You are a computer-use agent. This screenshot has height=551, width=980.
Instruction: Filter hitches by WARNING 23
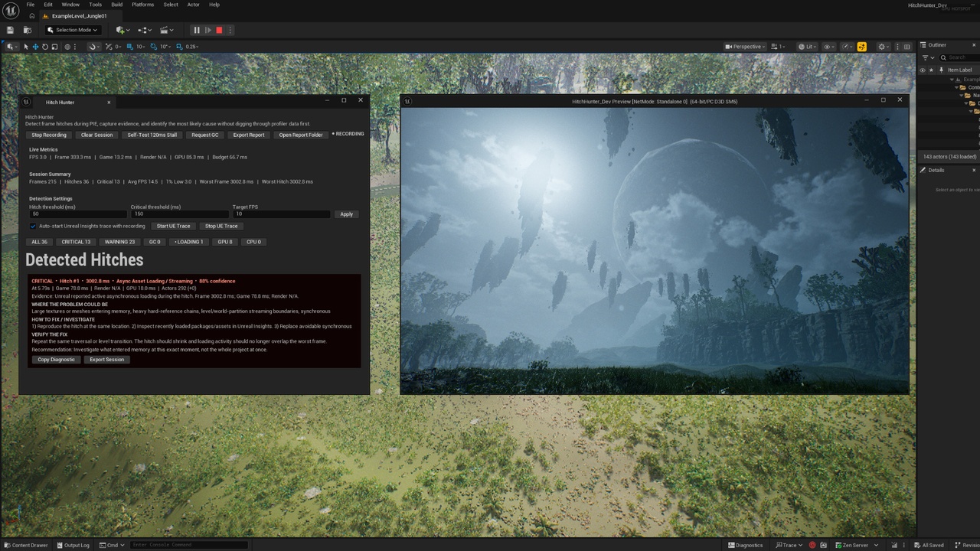point(119,242)
